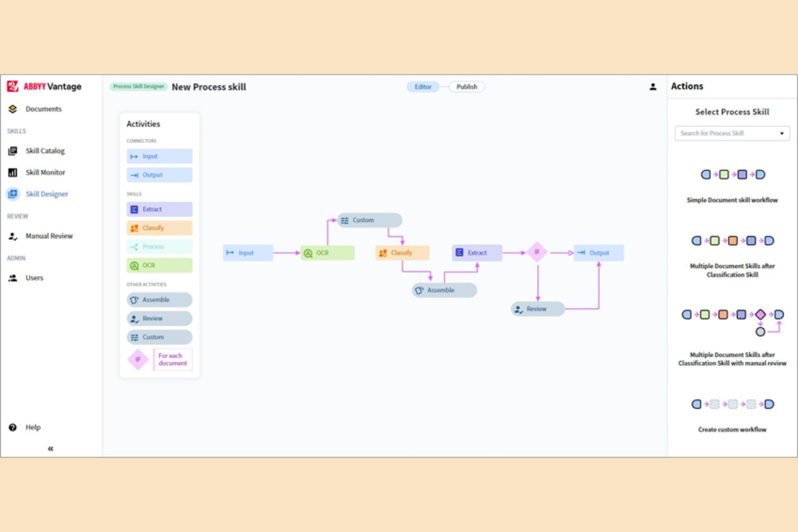The width and height of the screenshot is (798, 532).
Task: Open Skill Monitor from the sidebar
Action: (x=45, y=172)
